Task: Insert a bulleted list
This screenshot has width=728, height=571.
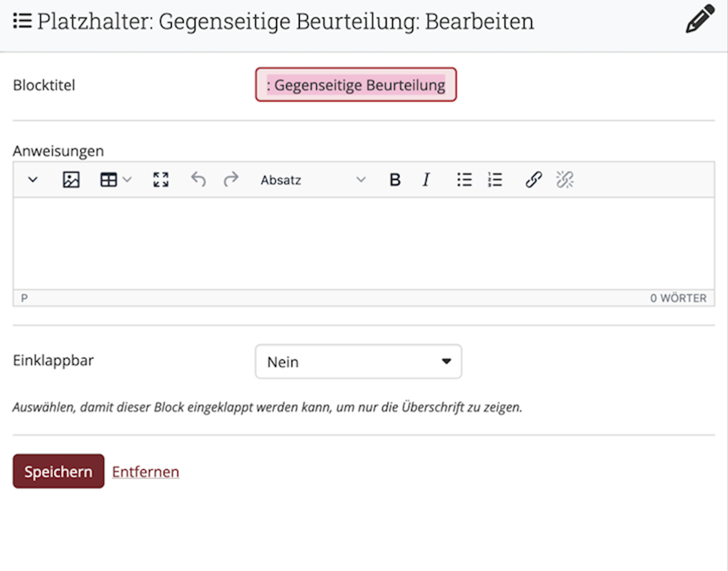Action: pyautogui.click(x=464, y=180)
